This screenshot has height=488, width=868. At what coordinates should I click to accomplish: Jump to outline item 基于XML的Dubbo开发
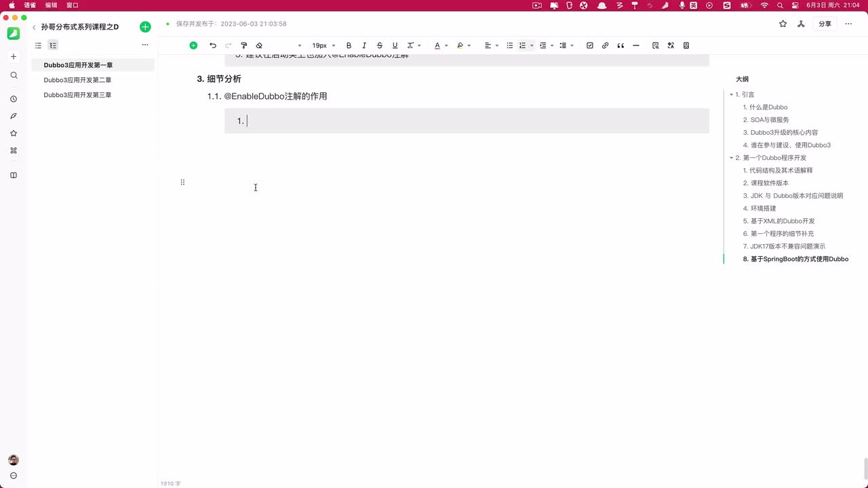(x=783, y=221)
